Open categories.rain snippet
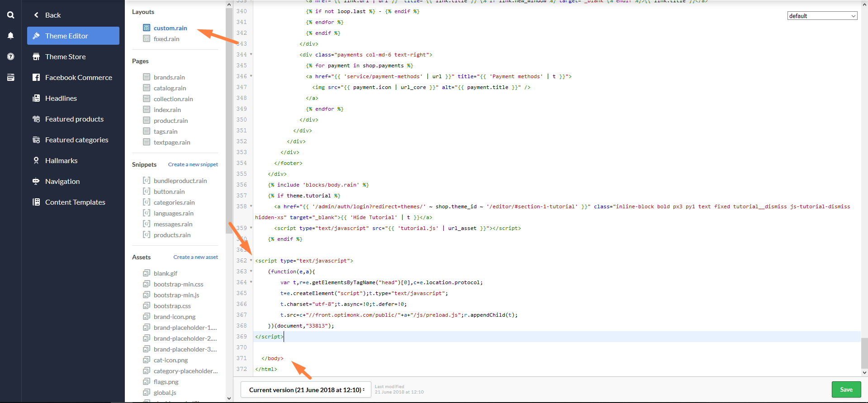This screenshot has height=403, width=868. 174,202
